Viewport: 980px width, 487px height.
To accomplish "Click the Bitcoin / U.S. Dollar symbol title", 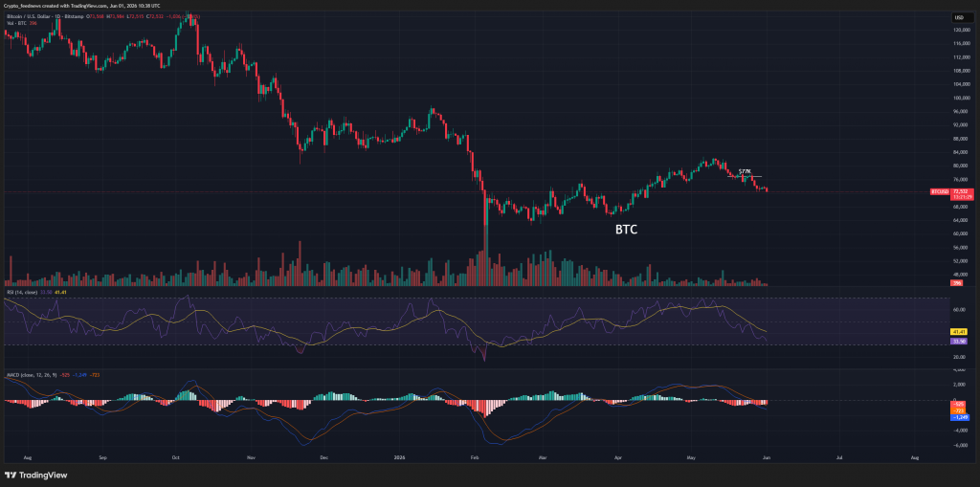I will pyautogui.click(x=28, y=17).
